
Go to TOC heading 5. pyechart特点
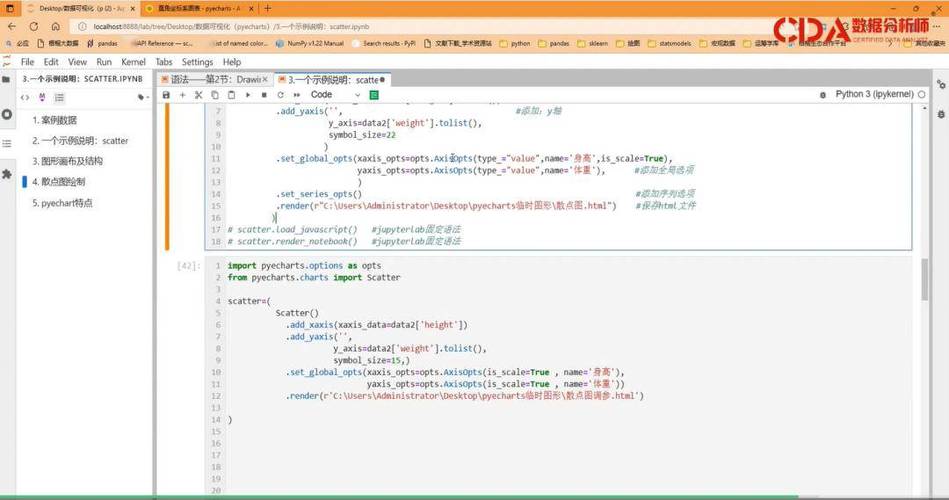62,203
